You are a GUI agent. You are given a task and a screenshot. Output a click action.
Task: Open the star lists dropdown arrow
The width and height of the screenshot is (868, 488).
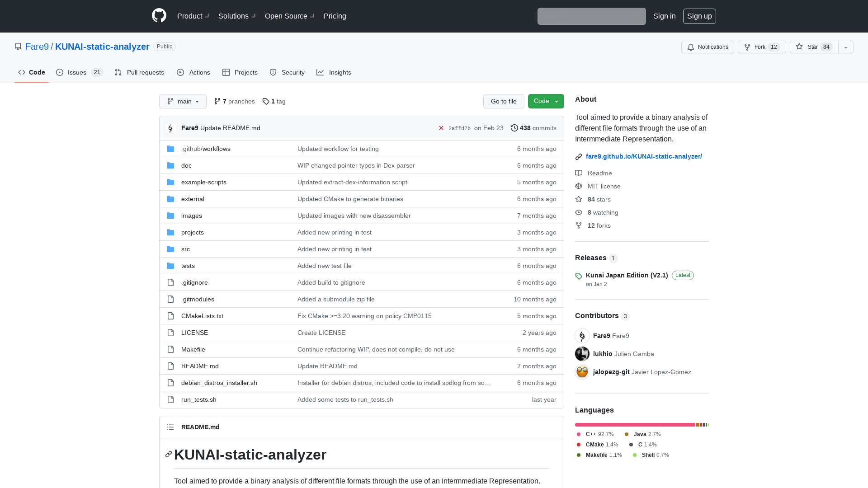point(846,47)
